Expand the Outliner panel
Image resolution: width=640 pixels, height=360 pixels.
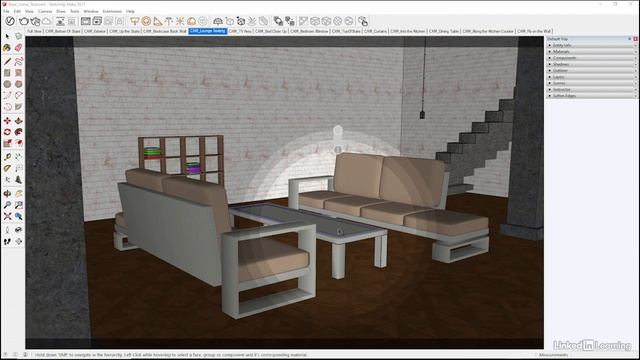pos(591,71)
